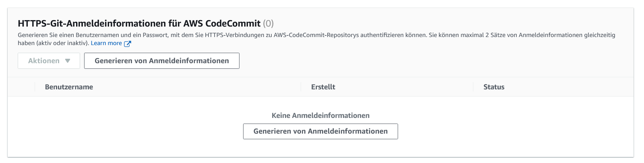
Task: Open the external link icon beside Learn more
Action: pyautogui.click(x=128, y=43)
